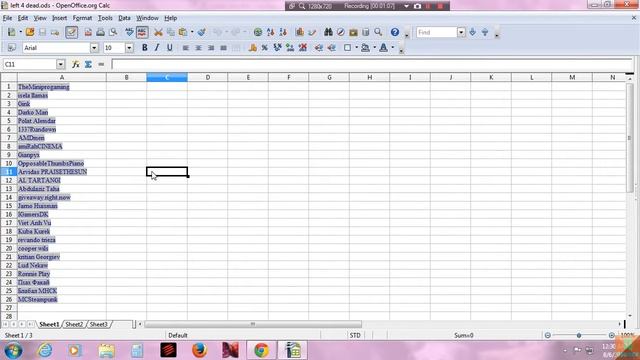Sort column descending
This screenshot has width=640, height=360.
283,32
